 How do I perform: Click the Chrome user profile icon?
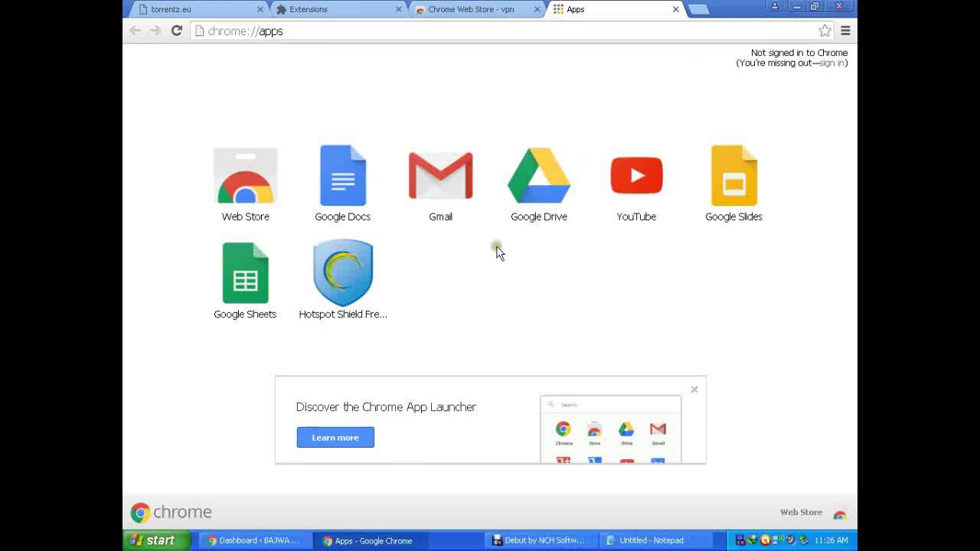pyautogui.click(x=774, y=6)
